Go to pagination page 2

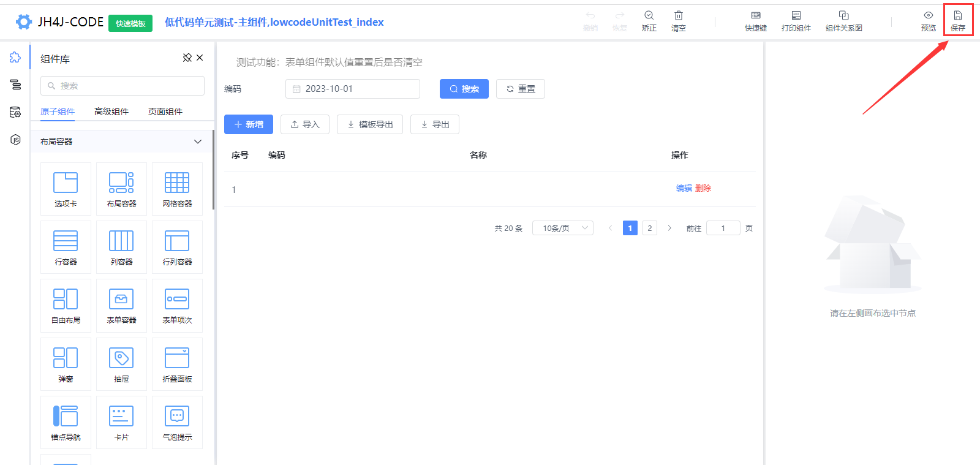pos(650,228)
